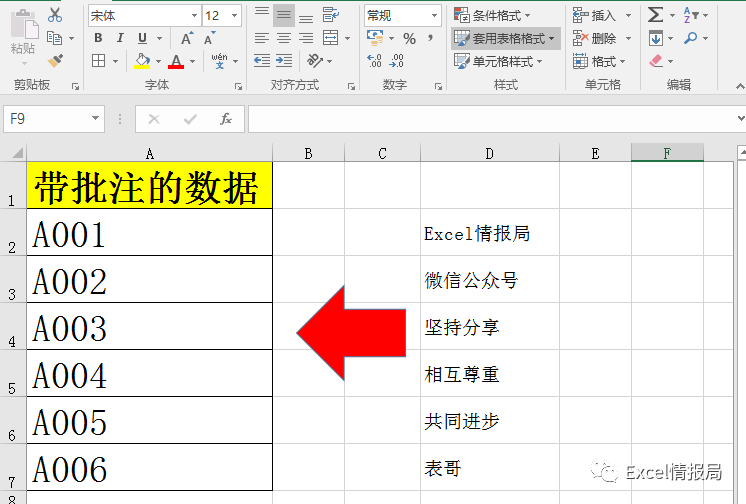Screen dimensions: 746x504
Task: Decrease font size with smaller A icon
Action: click(209, 38)
